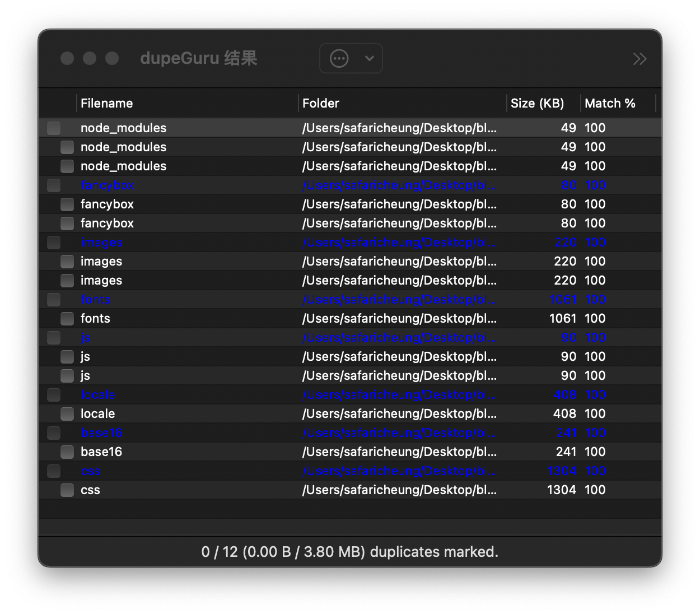Screen dimensions: 700x614
Task: Click the first node_modules row at top
Action: pos(123,128)
